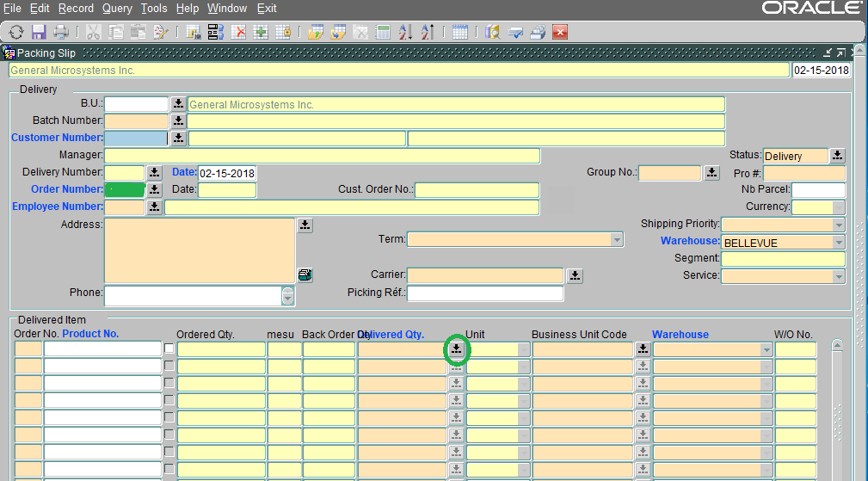Screen dimensions: 868x481
Task: Click the calendar grid toolbar icon
Action: (x=459, y=33)
